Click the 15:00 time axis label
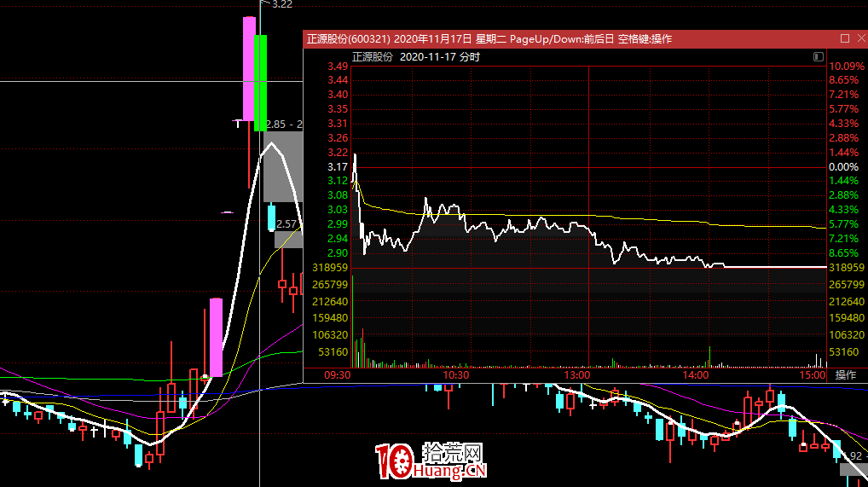This screenshot has width=868, height=487. 812,375
